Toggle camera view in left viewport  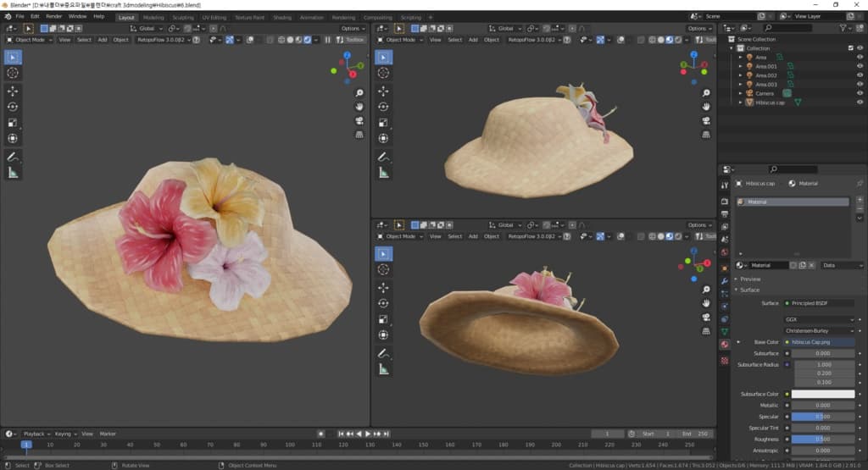click(x=359, y=120)
